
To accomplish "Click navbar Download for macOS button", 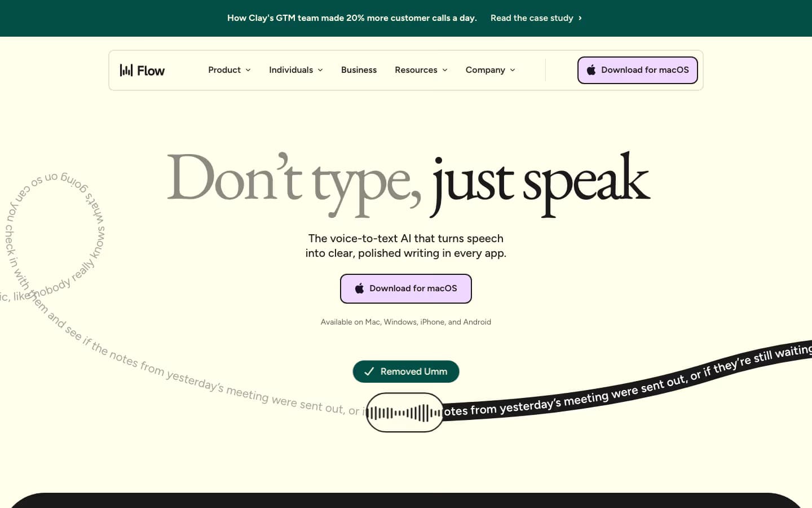I will [638, 70].
